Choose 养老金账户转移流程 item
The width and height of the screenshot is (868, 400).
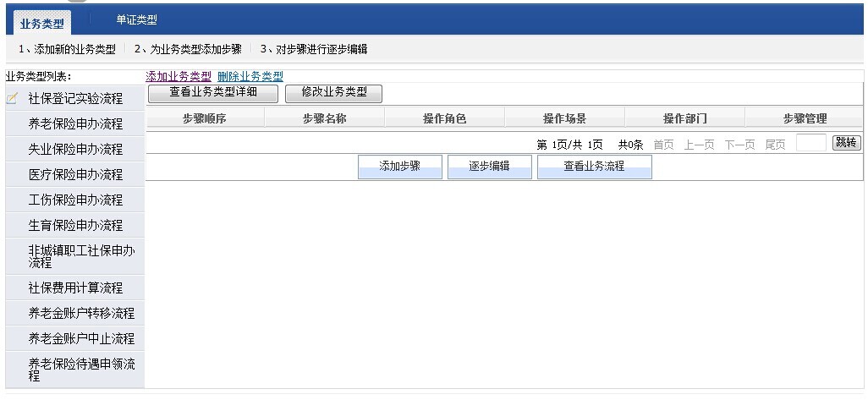81,314
